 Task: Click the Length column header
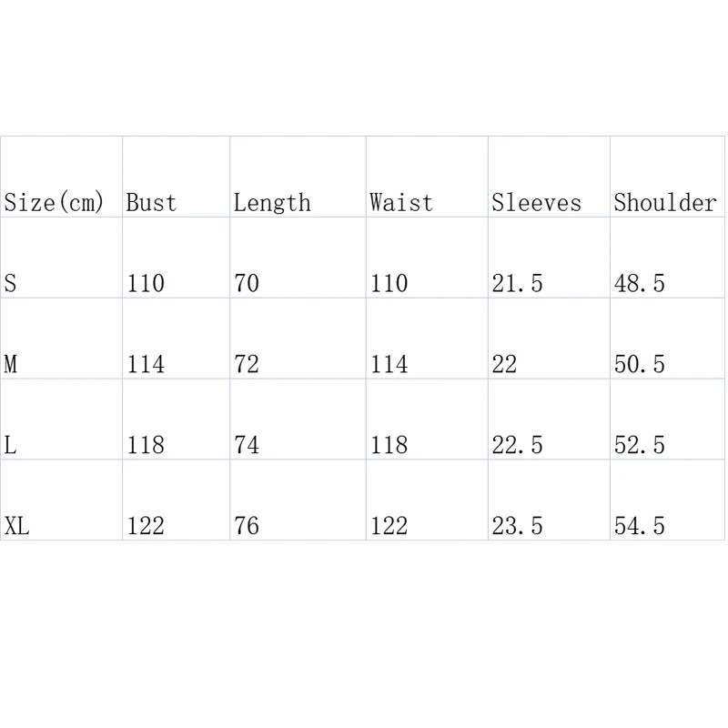[x=272, y=203]
